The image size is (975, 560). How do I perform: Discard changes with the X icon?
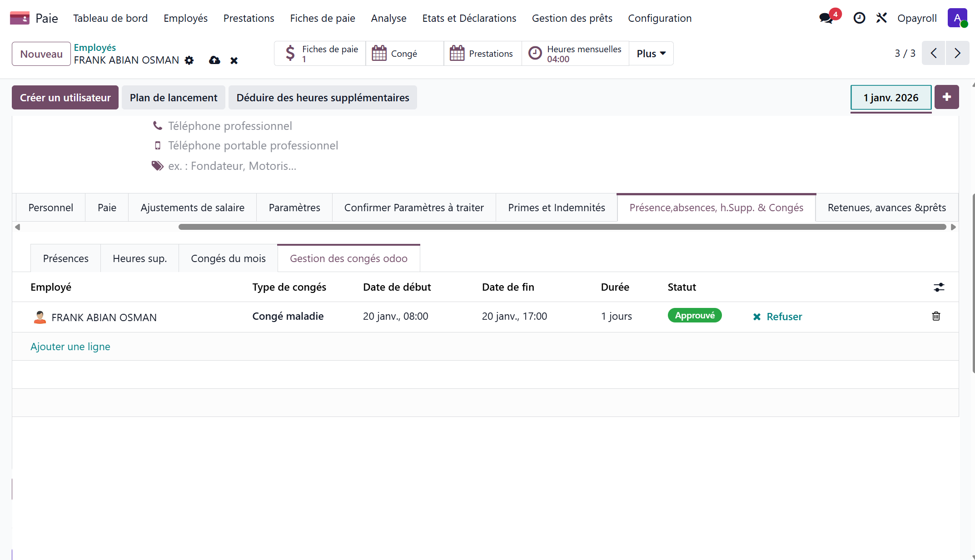pos(234,60)
